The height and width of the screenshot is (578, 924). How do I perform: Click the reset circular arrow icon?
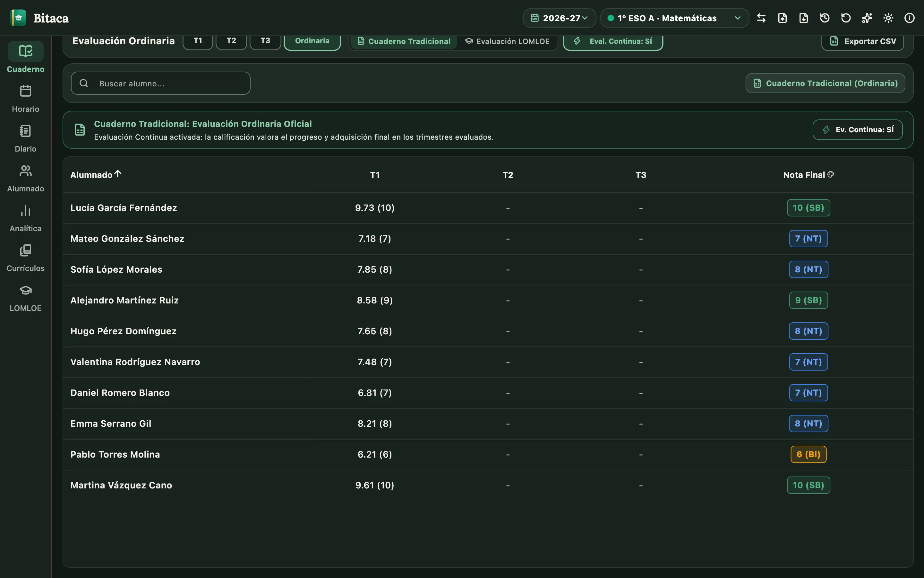(x=846, y=18)
